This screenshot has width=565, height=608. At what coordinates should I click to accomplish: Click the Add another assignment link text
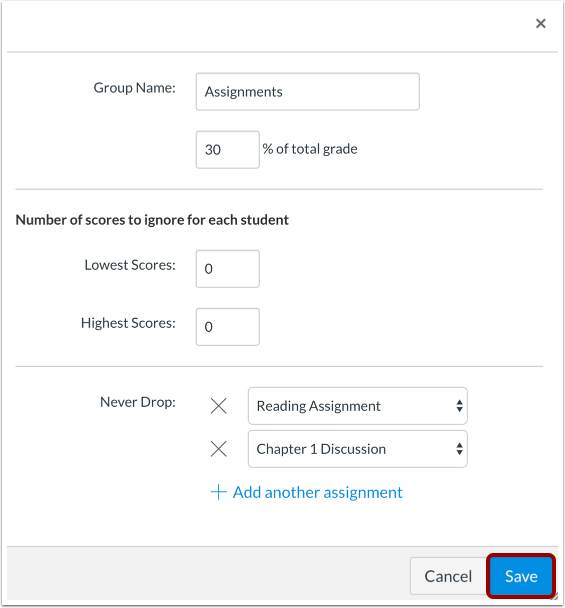click(x=317, y=492)
